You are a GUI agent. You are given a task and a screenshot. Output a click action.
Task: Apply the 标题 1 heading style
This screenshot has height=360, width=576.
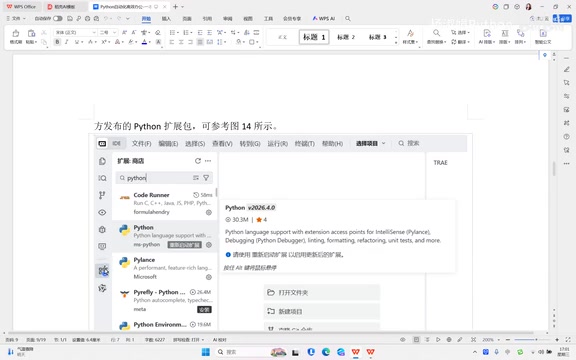(x=314, y=37)
